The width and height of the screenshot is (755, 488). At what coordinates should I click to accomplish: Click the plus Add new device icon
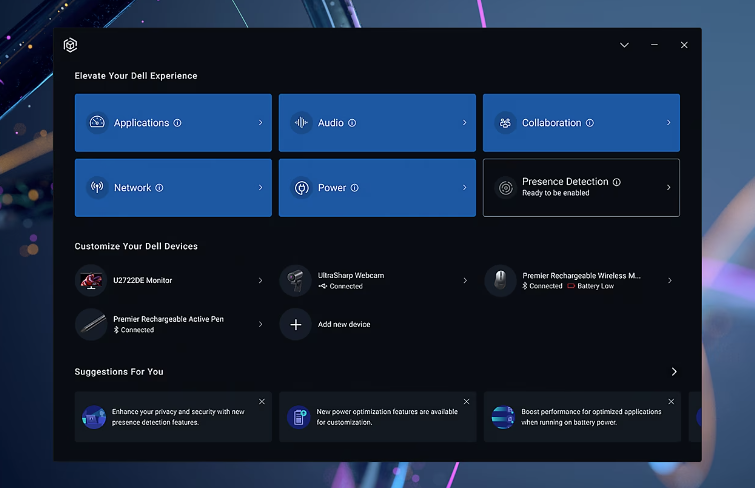[296, 324]
